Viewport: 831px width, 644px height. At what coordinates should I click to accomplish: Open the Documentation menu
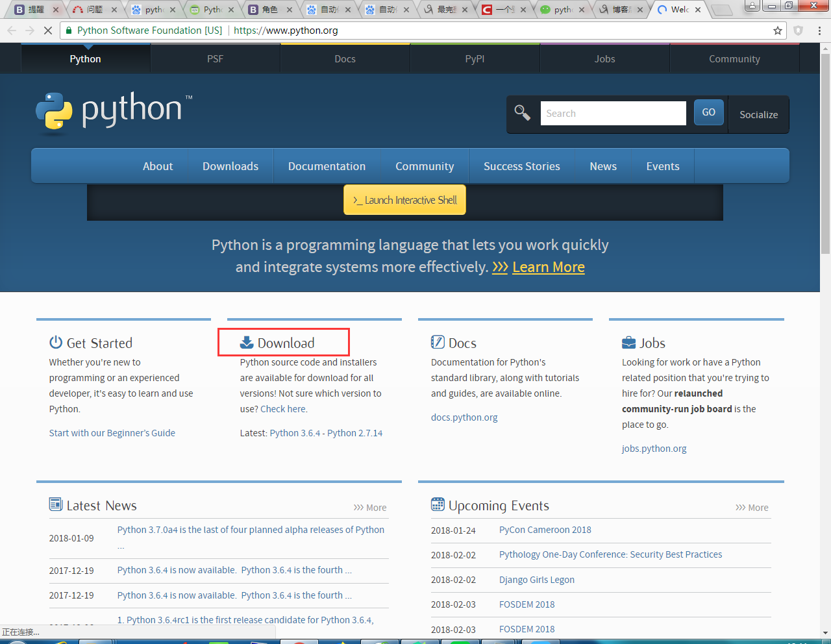point(327,166)
